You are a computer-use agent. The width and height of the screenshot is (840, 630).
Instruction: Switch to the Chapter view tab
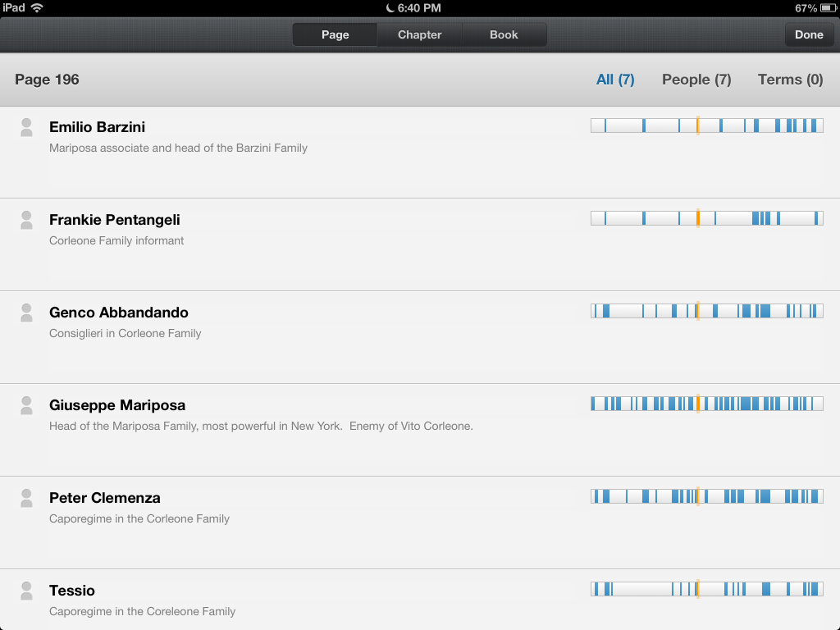tap(419, 34)
